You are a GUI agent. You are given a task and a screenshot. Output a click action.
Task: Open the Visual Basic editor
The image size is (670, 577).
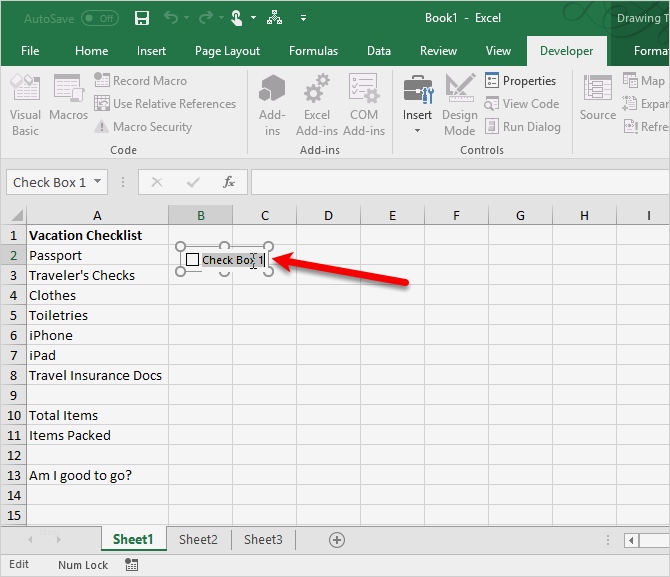click(x=25, y=104)
